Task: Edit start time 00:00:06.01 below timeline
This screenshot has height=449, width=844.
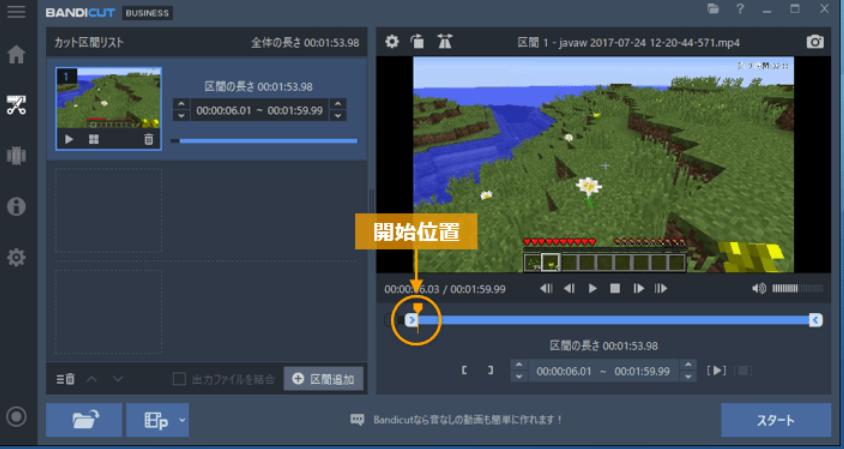Action: (x=564, y=371)
